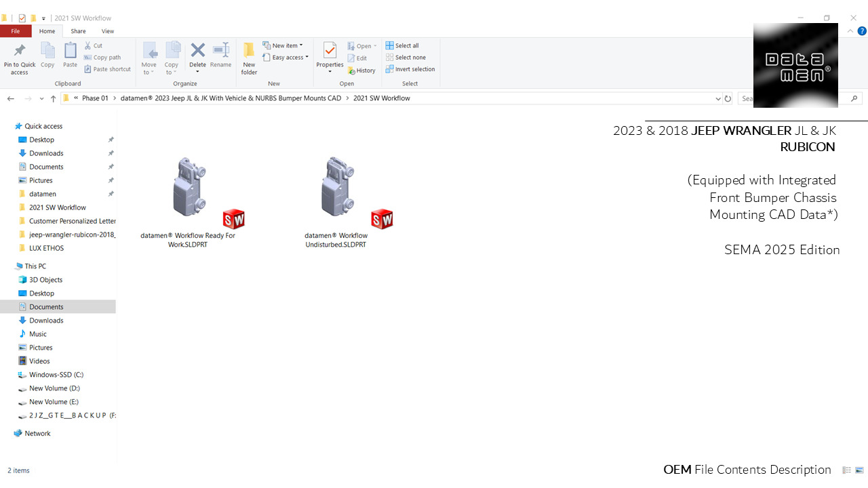Viewport: 868px width, 488px height.
Task: Switch to Large icons view icon
Action: click(x=859, y=470)
